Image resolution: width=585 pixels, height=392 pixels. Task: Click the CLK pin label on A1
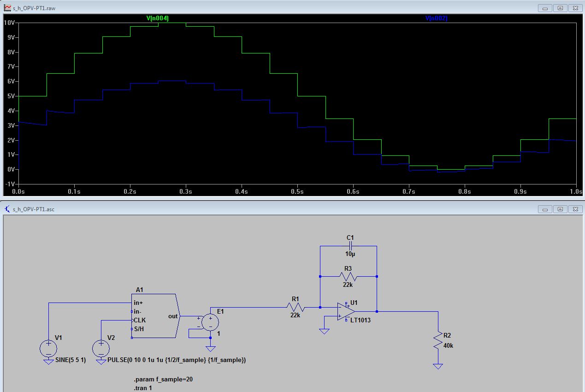coord(140,320)
